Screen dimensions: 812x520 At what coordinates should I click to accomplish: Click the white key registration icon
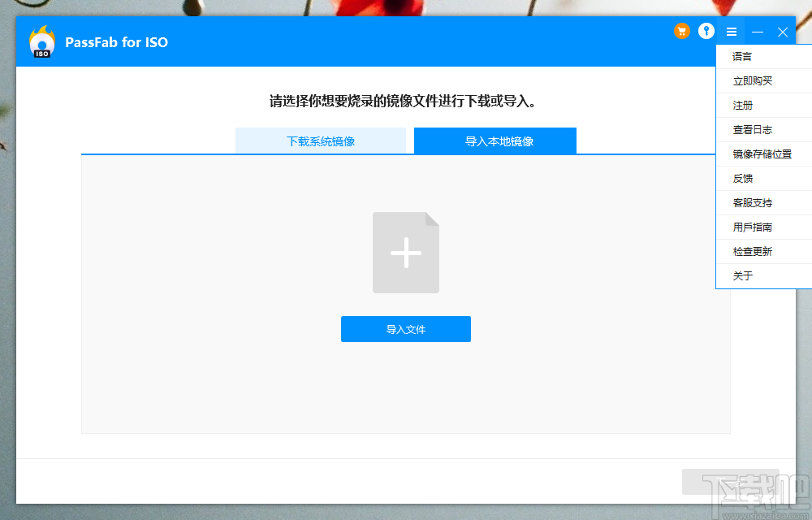coord(706,32)
